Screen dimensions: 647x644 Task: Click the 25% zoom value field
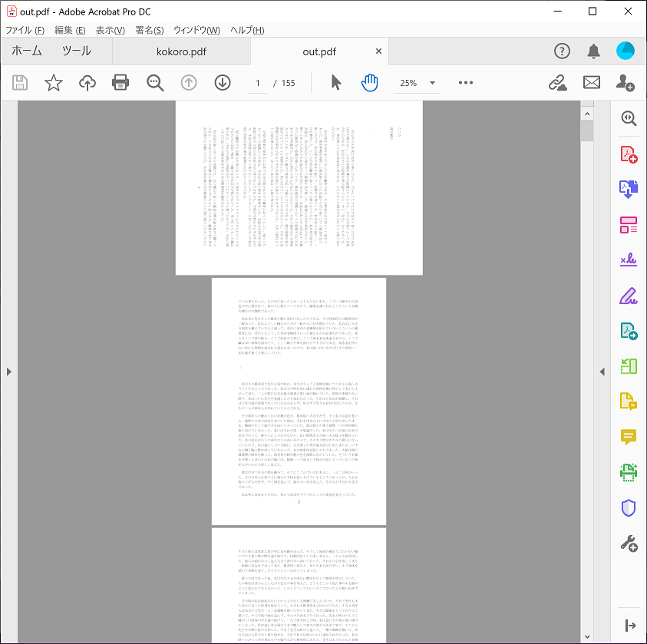[x=408, y=83]
